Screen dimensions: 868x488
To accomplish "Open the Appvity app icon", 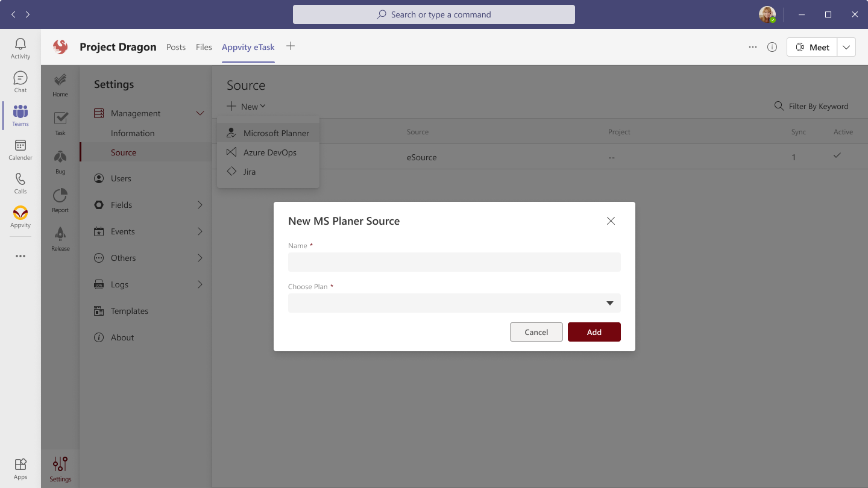I will pos(20,217).
